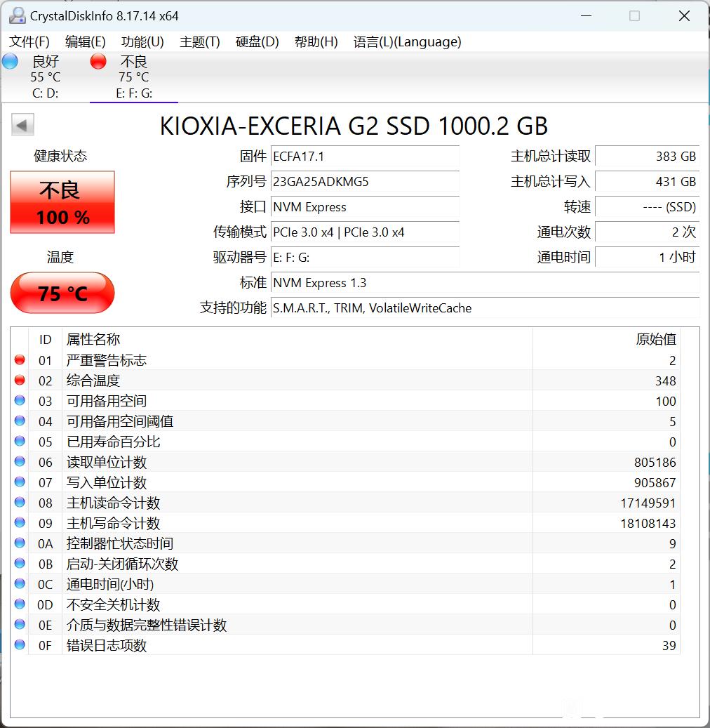Click the power on hours value 1 小时

pos(648,257)
